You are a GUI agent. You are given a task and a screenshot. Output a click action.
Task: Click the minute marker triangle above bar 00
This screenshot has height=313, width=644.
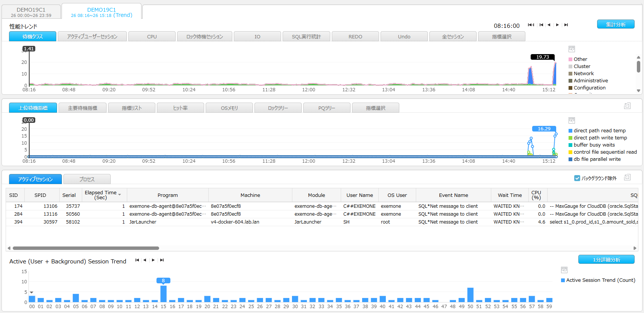pos(32,292)
